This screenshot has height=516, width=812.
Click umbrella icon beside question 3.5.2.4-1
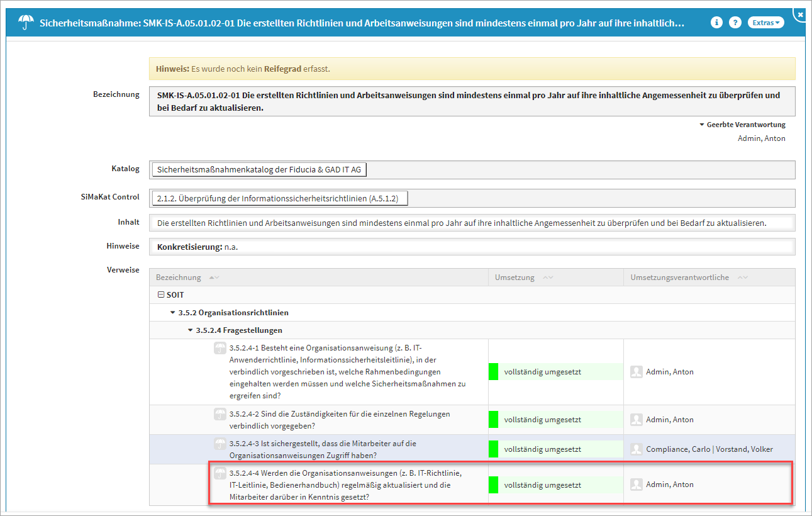click(220, 349)
